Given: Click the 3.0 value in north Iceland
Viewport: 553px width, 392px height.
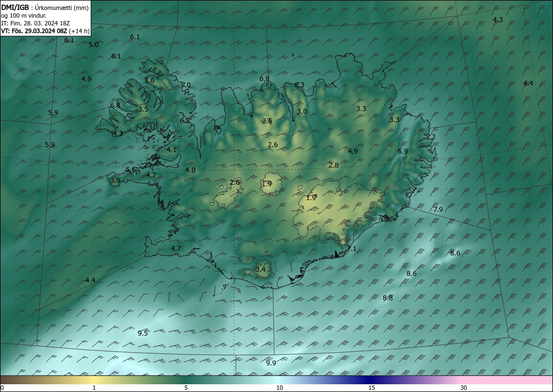Looking at the screenshot, I should coord(302,111).
